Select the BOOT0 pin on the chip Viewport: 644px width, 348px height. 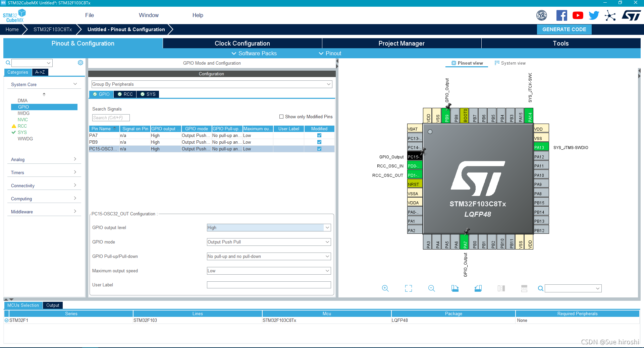(465, 116)
